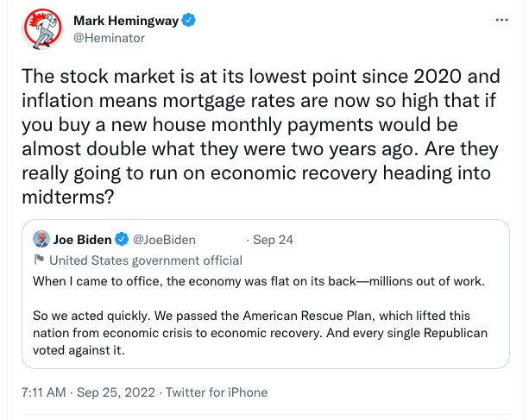The height and width of the screenshot is (420, 529).
Task: Click the Mark Hemingway display name
Action: pyautogui.click(x=124, y=20)
